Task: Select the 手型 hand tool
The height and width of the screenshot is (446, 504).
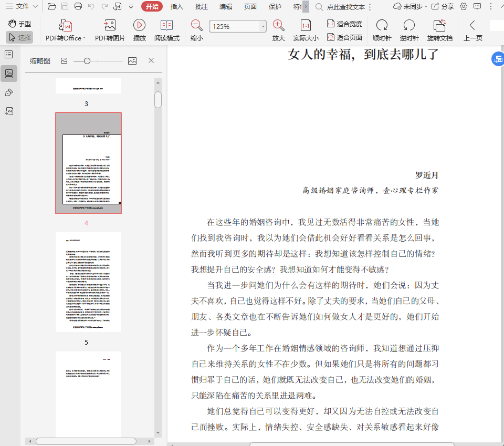Action: [19, 24]
